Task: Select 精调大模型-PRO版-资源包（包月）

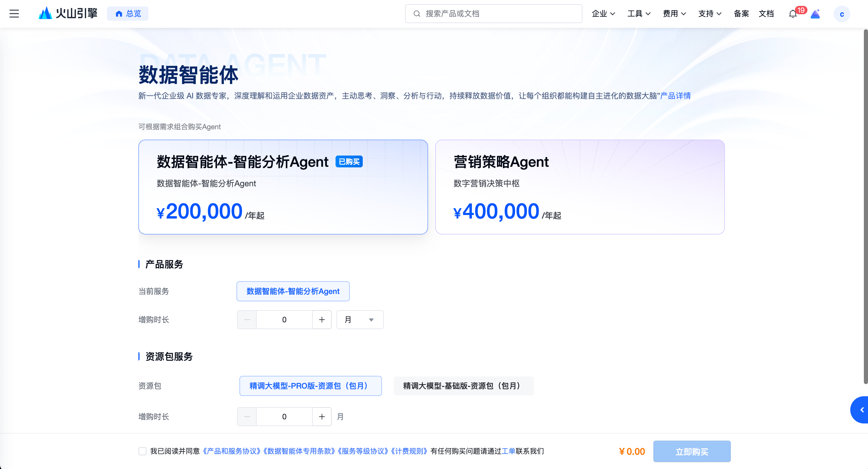Action: (x=310, y=386)
